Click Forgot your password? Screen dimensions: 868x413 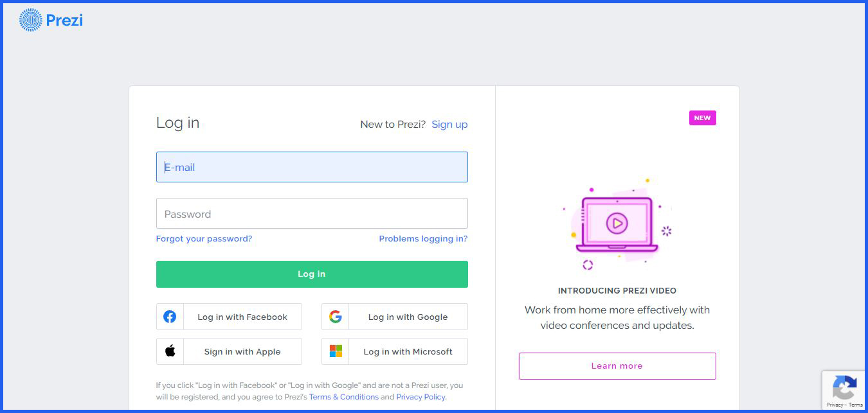coord(204,238)
